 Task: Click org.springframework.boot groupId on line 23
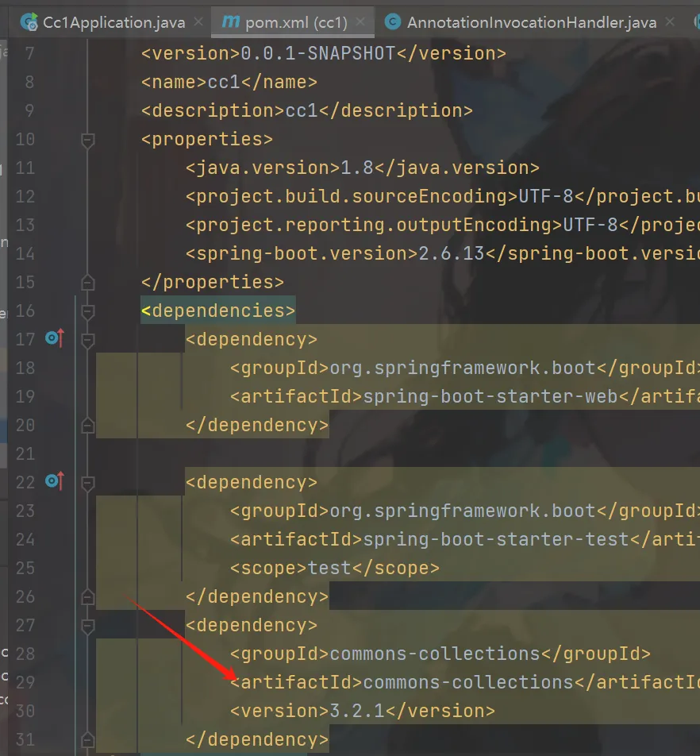(463, 511)
